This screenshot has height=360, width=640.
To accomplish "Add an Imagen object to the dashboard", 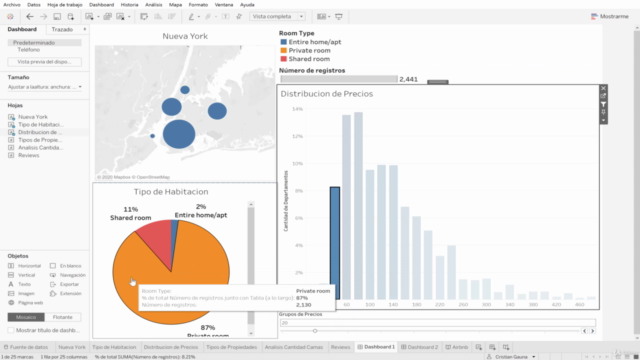I will [21, 293].
